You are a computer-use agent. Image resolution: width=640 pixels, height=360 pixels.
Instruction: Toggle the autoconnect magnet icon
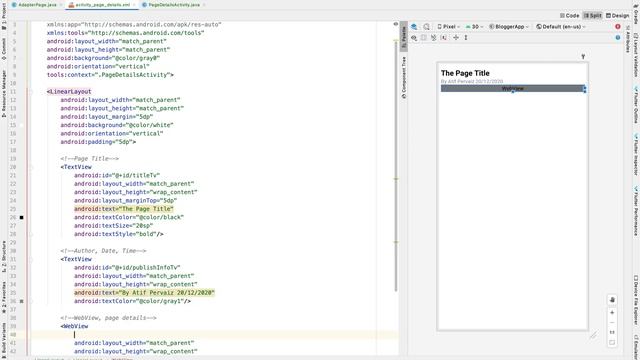click(x=424, y=38)
